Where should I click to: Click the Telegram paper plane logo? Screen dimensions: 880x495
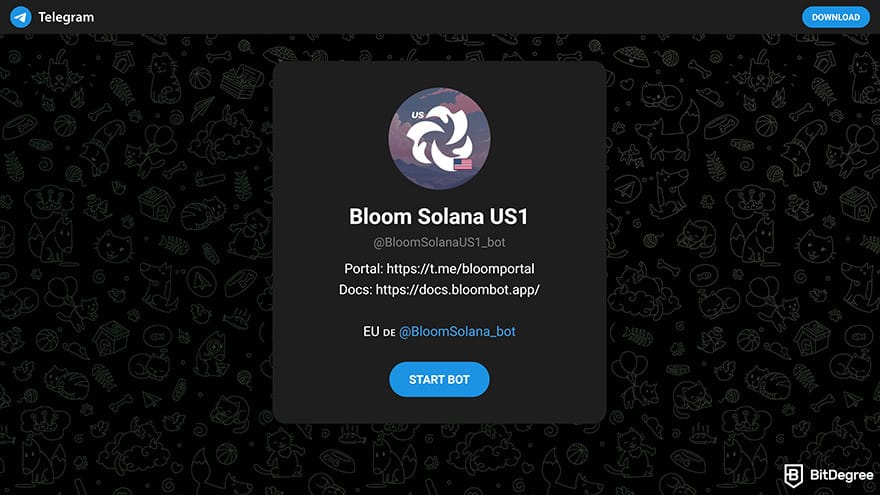point(21,17)
